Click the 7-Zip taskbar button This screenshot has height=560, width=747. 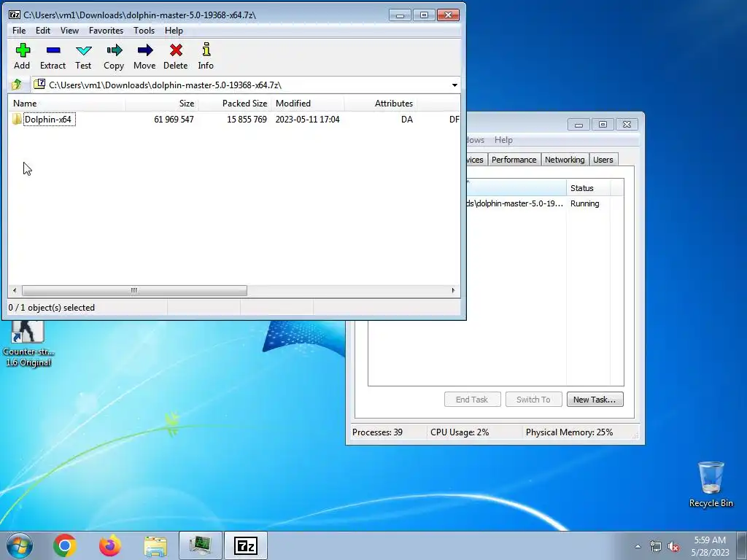(x=246, y=545)
